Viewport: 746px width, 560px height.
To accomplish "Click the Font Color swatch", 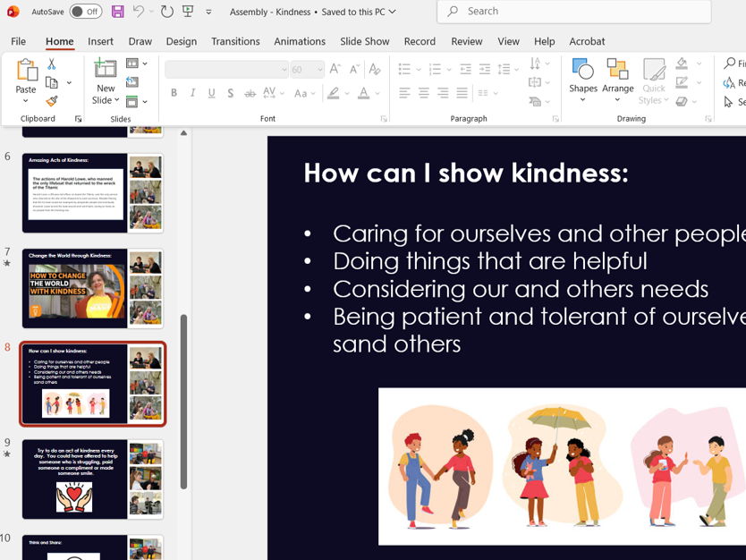I will pyautogui.click(x=363, y=94).
